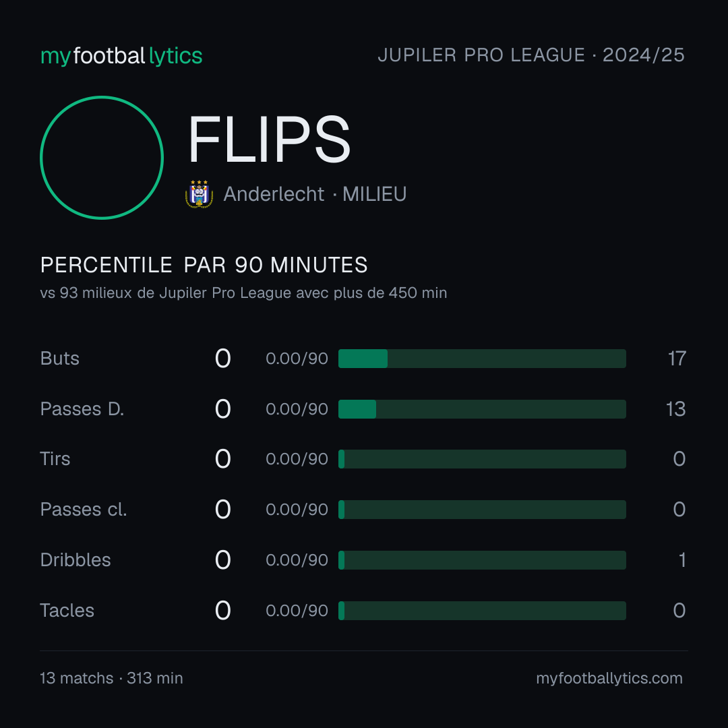Click the Percentile par 90 minutes heading
The image size is (728, 728).
coord(204,265)
